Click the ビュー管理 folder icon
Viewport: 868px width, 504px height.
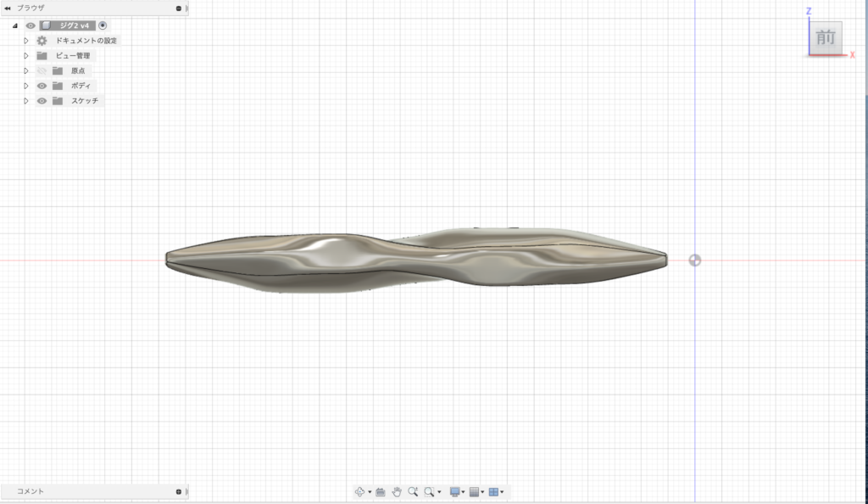42,55
